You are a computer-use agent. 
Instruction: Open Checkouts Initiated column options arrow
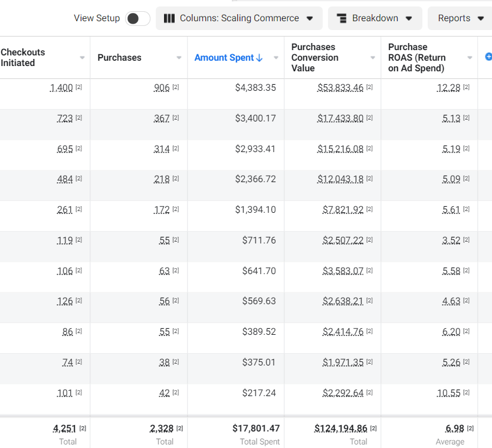point(82,58)
